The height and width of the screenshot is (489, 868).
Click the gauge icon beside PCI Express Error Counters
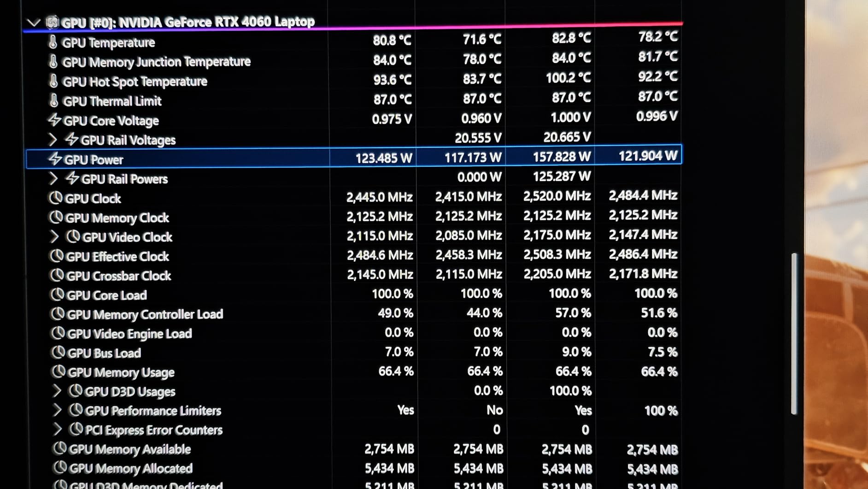pyautogui.click(x=76, y=429)
